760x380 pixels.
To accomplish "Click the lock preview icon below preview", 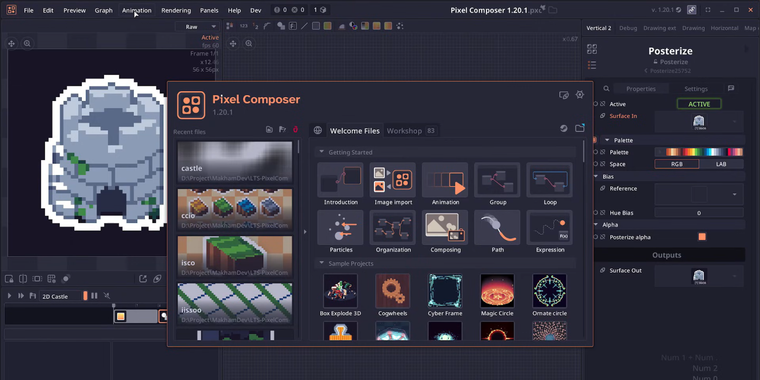I will coord(9,279).
